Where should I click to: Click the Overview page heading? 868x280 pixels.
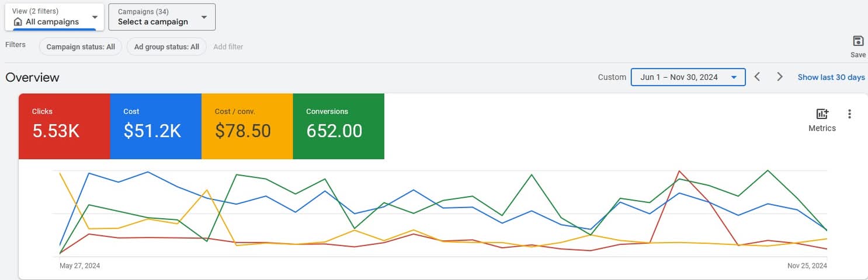(33, 78)
